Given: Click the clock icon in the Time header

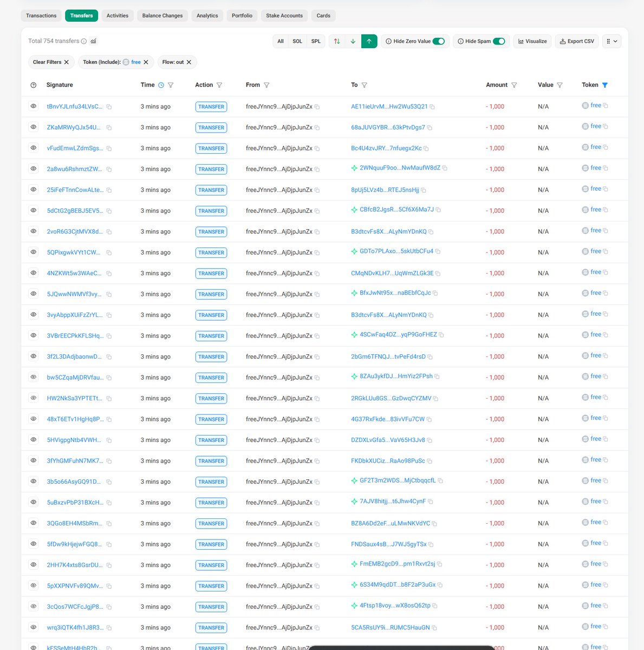Looking at the screenshot, I should click(x=161, y=85).
